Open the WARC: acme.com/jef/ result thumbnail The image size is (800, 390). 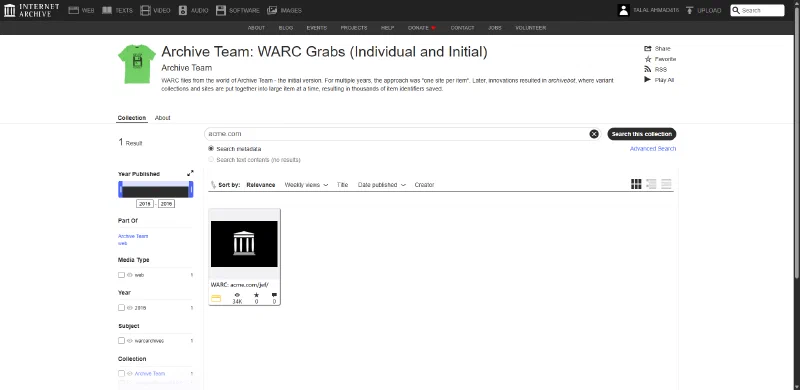coord(244,244)
